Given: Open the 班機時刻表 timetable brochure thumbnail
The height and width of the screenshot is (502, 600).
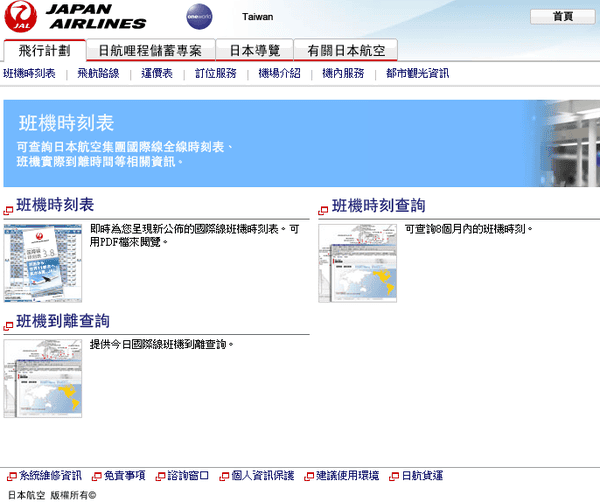Looking at the screenshot, I should 43,262.
